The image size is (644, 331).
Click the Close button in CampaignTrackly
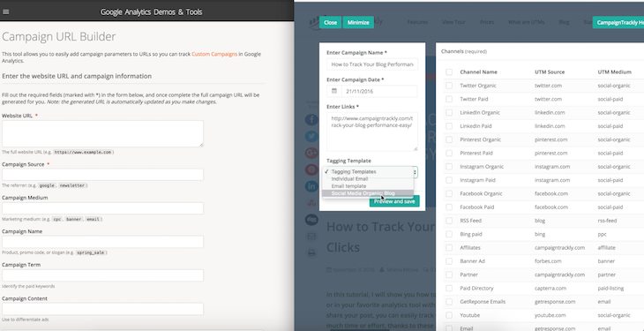330,23
